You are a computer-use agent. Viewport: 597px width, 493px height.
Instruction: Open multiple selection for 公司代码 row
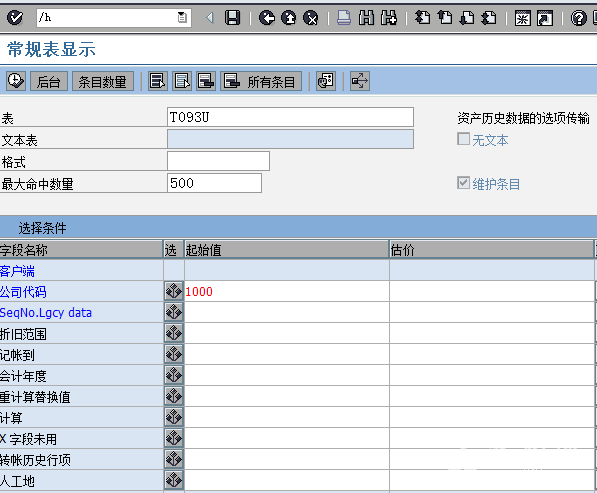point(174,291)
